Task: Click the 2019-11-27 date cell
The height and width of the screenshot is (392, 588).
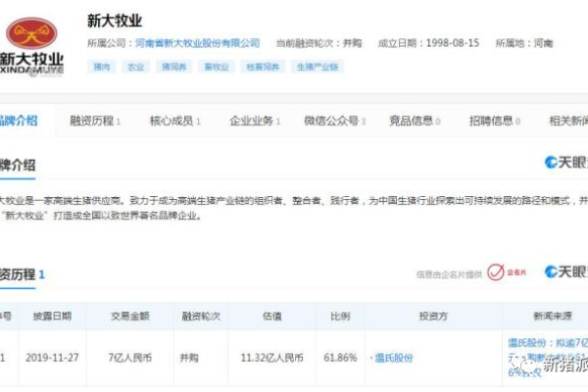Action: click(x=53, y=358)
